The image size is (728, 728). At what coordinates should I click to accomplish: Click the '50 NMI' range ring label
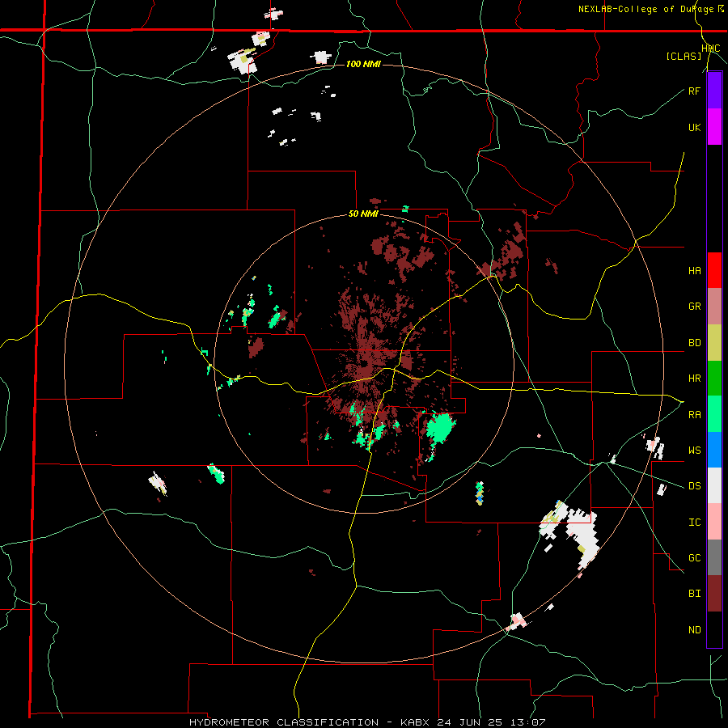pos(363,214)
